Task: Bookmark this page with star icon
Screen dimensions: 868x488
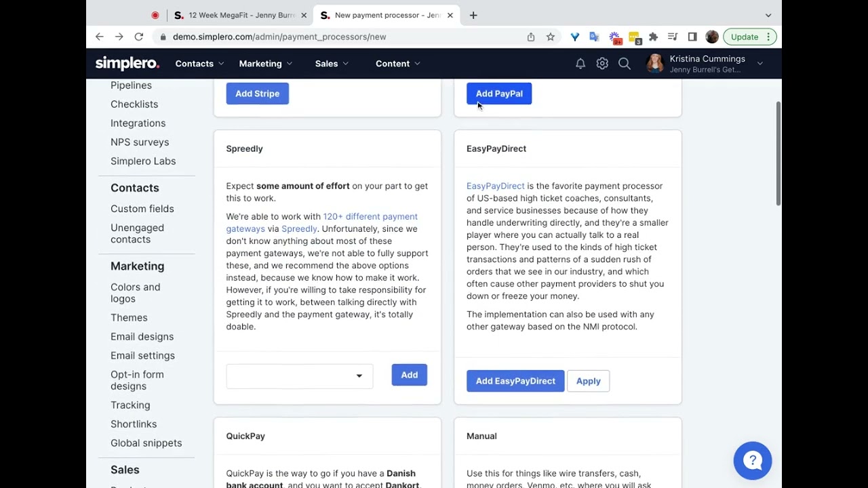Action: coord(551,37)
